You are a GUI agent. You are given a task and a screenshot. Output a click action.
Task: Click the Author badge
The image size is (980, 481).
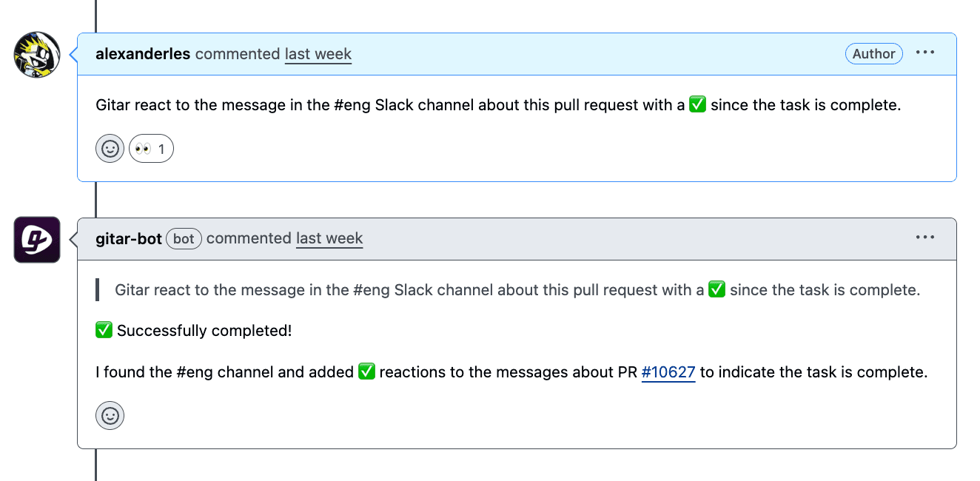[x=873, y=53]
